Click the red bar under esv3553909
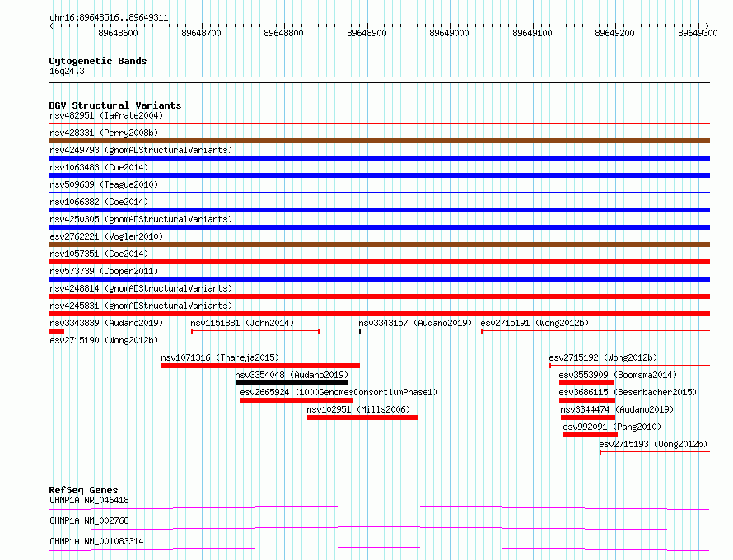733x560 pixels. pos(586,383)
